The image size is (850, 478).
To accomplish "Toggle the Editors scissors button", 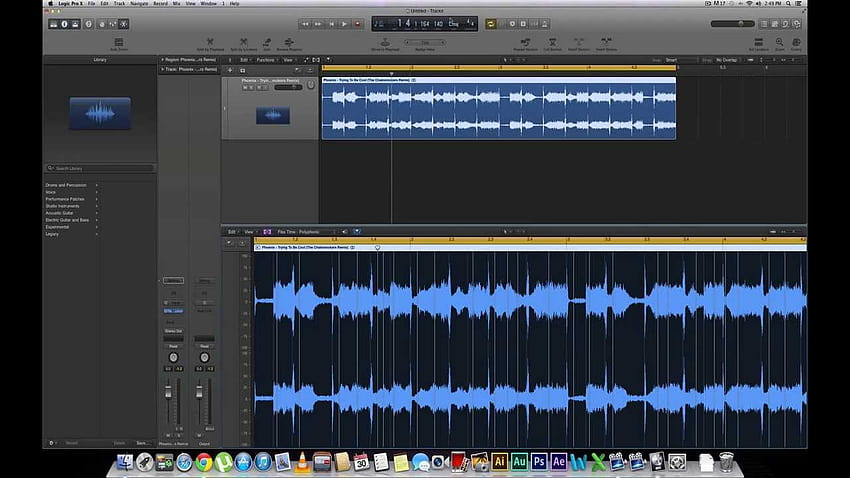I will click(x=124, y=24).
